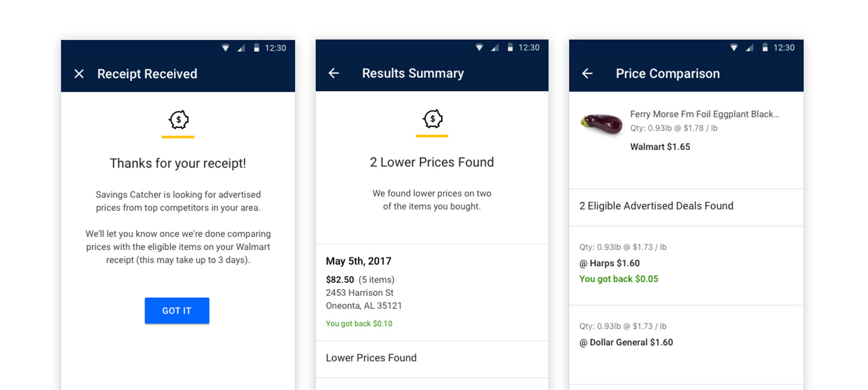Tap You got back $0.05 under Harps
The width and height of the screenshot is (868, 390).
click(x=618, y=279)
